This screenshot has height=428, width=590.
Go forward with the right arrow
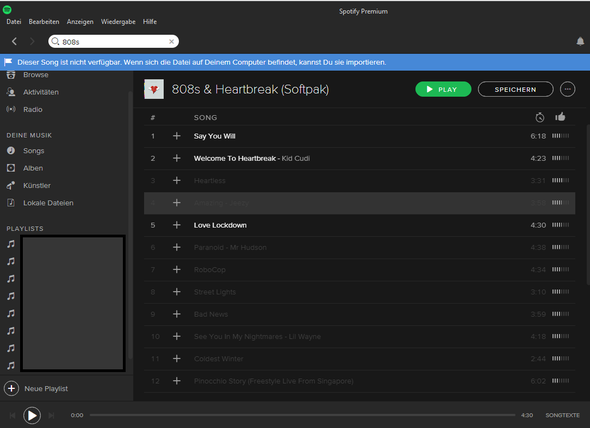32,41
